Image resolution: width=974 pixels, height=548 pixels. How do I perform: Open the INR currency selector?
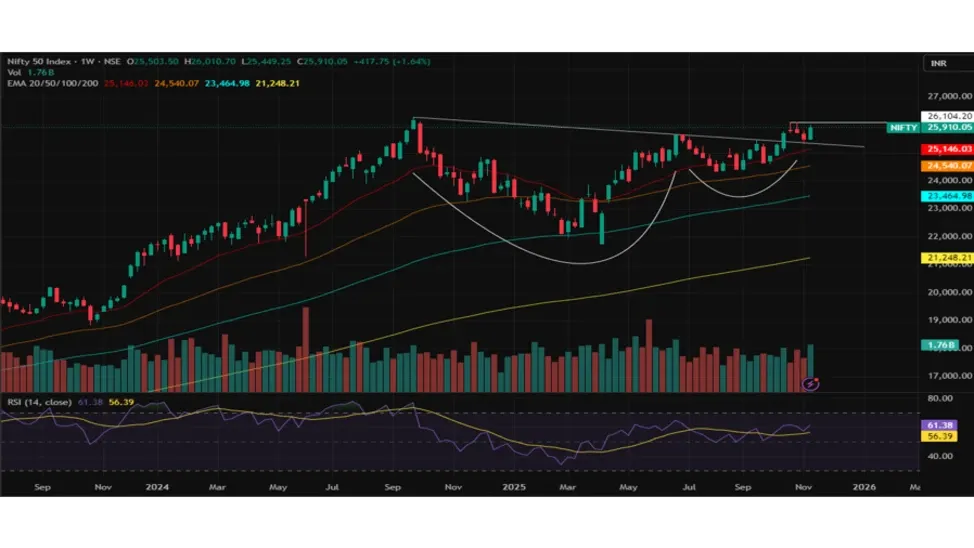[x=938, y=63]
